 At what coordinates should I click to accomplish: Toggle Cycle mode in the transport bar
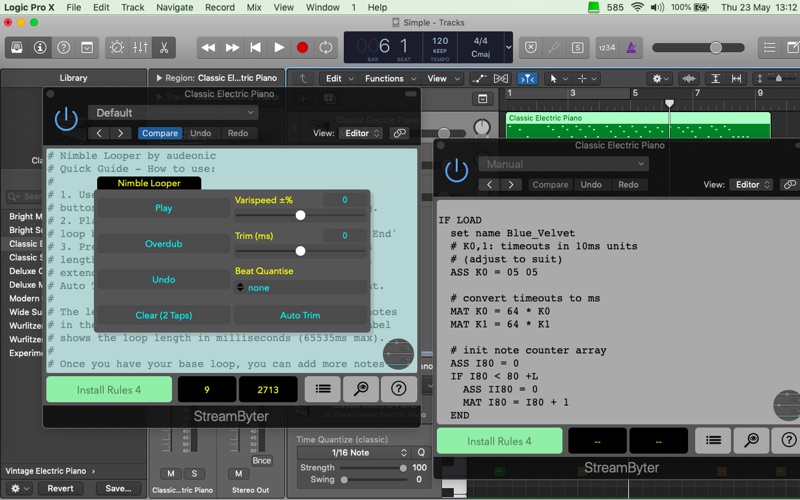[x=326, y=47]
